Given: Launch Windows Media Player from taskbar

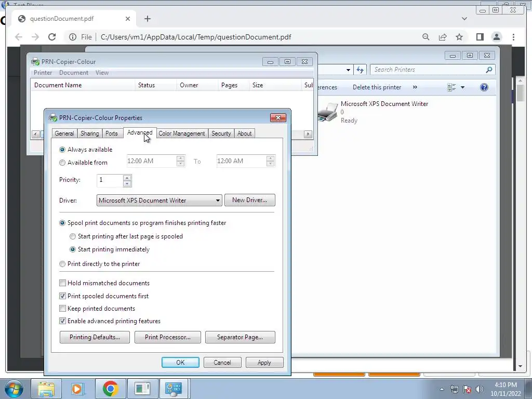Looking at the screenshot, I should (77, 389).
